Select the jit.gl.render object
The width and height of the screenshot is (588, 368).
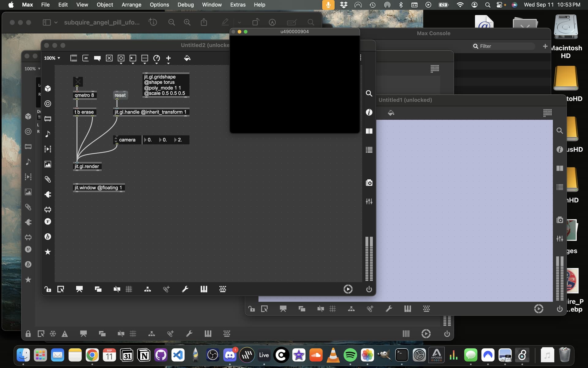(87, 167)
